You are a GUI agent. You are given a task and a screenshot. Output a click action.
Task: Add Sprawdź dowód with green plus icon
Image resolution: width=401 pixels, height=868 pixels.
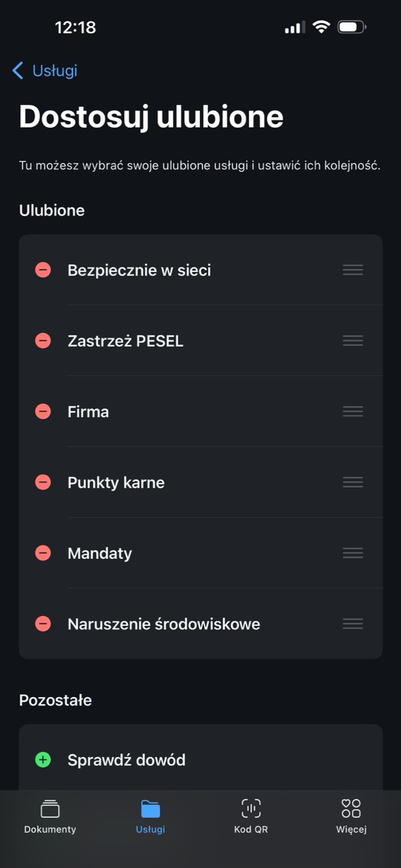coord(43,759)
